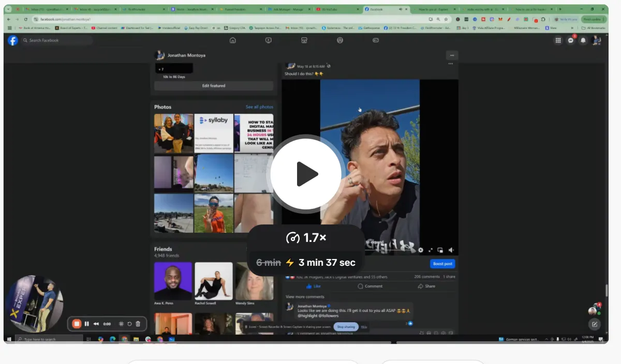Open the All Bookmarks folder
Image resolution: width=621 pixels, height=364 pixels.
594,28
